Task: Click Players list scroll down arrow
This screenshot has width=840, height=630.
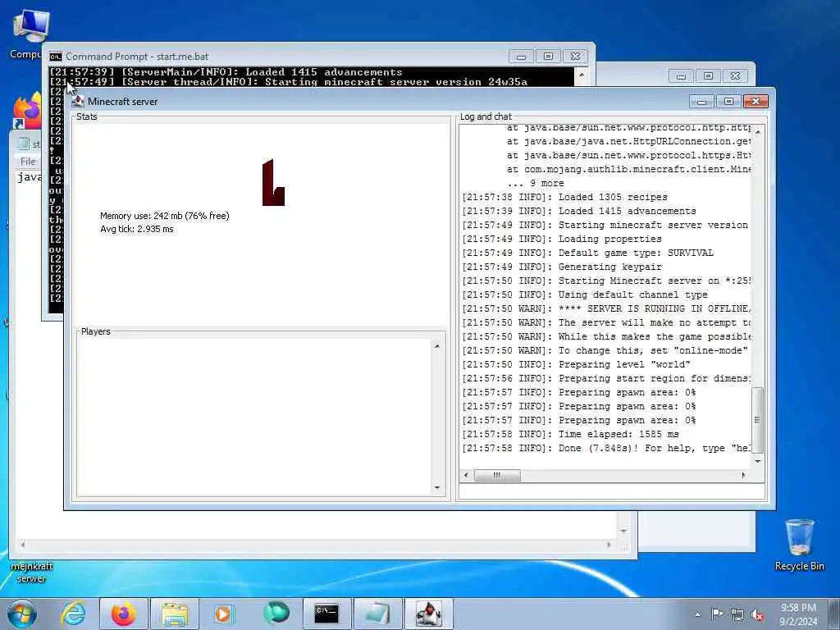Action: 437,487
